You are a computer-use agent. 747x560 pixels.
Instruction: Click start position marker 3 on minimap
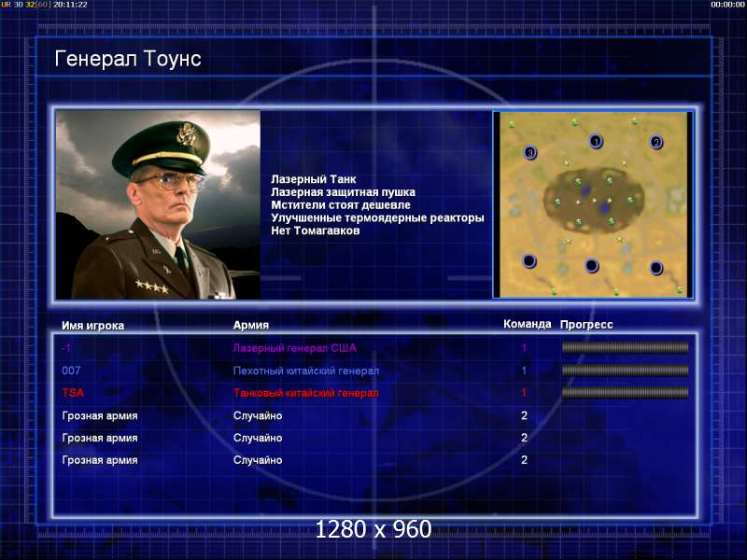click(530, 153)
